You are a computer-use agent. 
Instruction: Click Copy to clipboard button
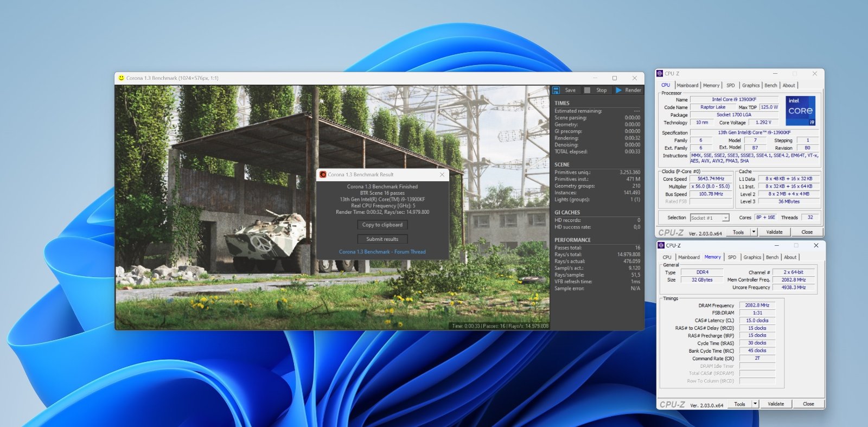[382, 225]
